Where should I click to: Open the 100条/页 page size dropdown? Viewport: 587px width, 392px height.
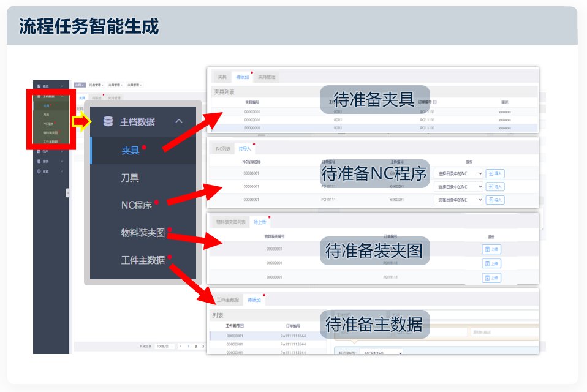pos(164,347)
